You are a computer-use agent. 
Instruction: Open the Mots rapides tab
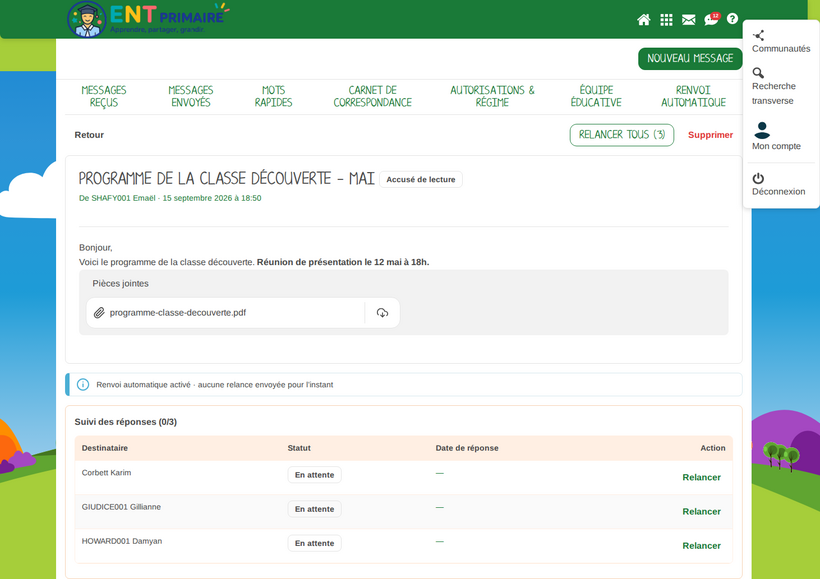(273, 96)
